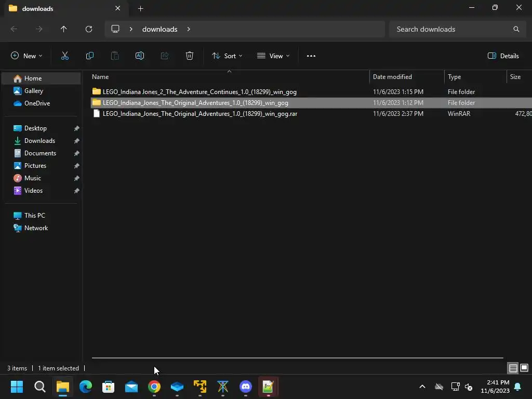Click the network display tray icon

455,387
